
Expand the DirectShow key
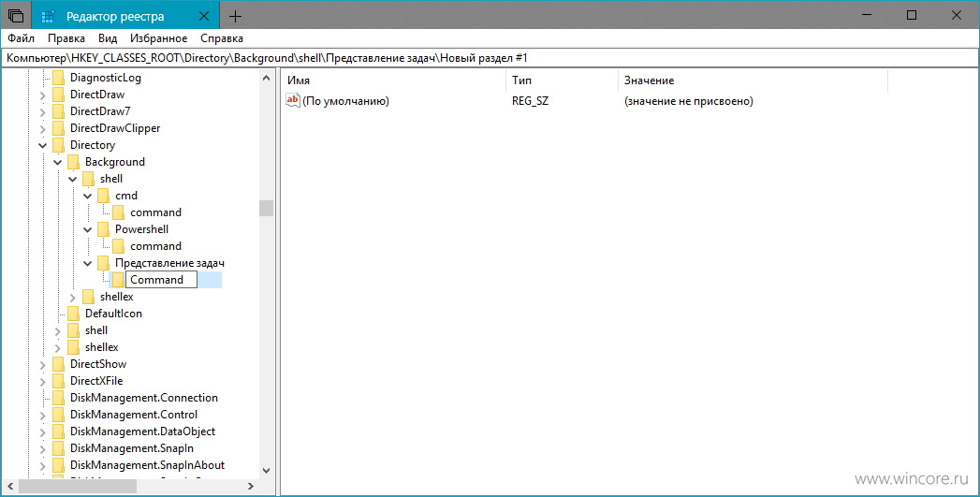[42, 364]
